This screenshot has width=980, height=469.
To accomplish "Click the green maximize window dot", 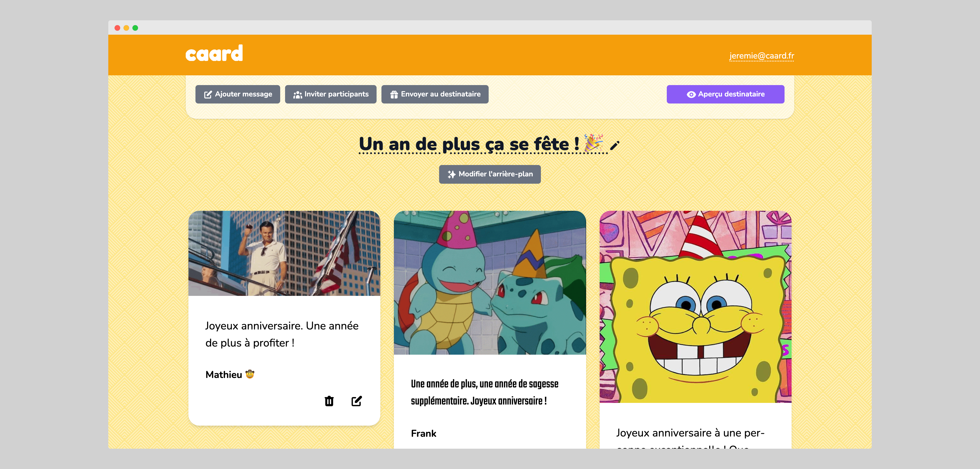I will click(x=135, y=28).
